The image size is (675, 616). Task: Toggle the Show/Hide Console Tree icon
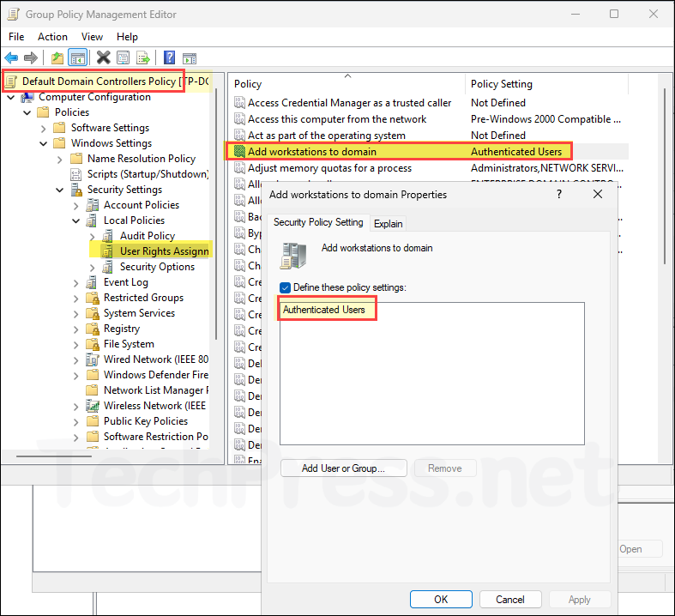point(78,57)
